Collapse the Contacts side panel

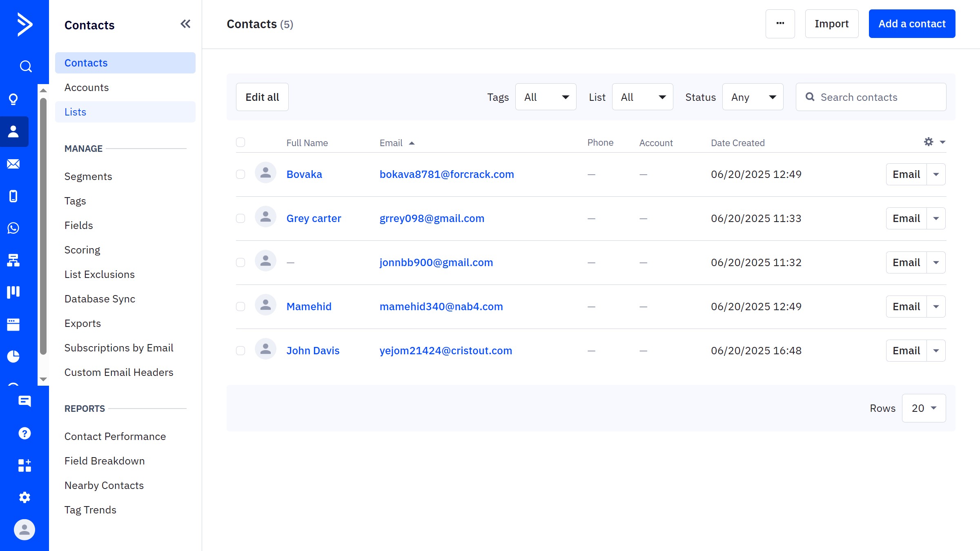(185, 24)
